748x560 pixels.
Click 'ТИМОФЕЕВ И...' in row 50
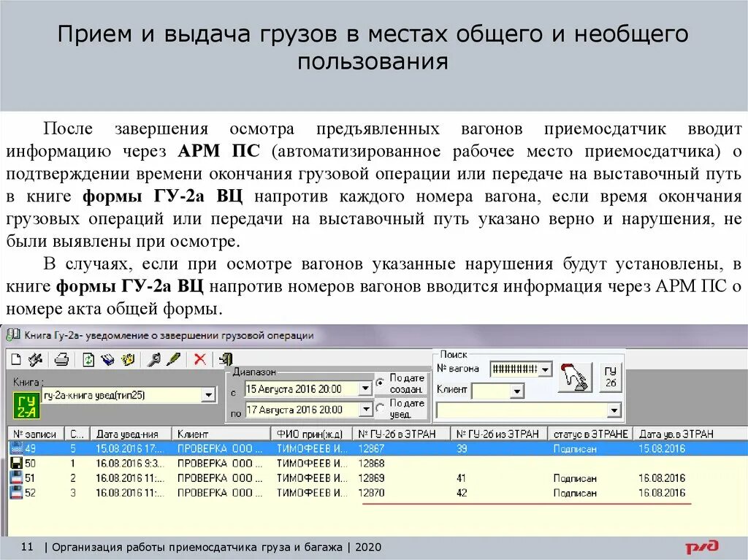pyautogui.click(x=312, y=463)
